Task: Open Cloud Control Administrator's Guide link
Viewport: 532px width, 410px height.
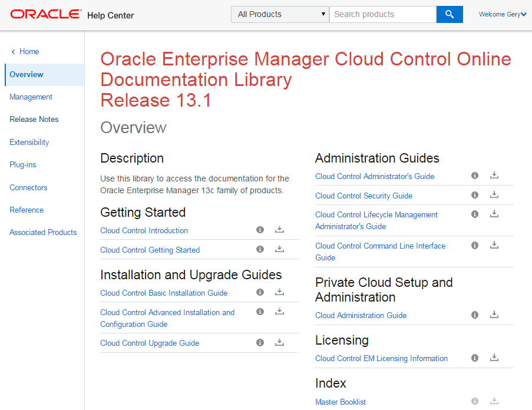Action: point(375,176)
